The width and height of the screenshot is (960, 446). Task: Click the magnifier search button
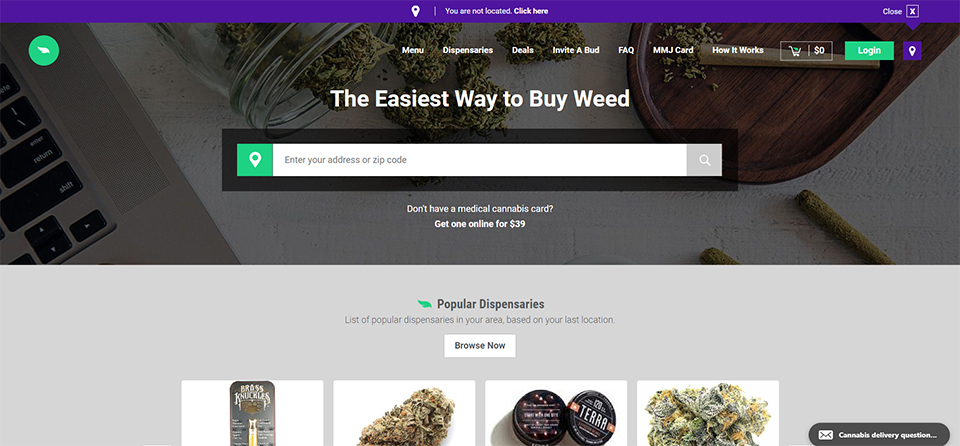(x=704, y=160)
